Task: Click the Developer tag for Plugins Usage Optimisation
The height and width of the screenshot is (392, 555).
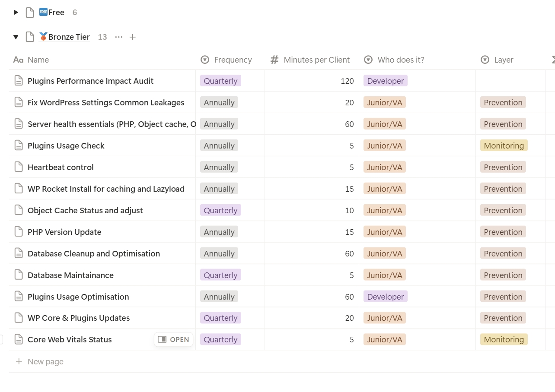Action: point(385,297)
